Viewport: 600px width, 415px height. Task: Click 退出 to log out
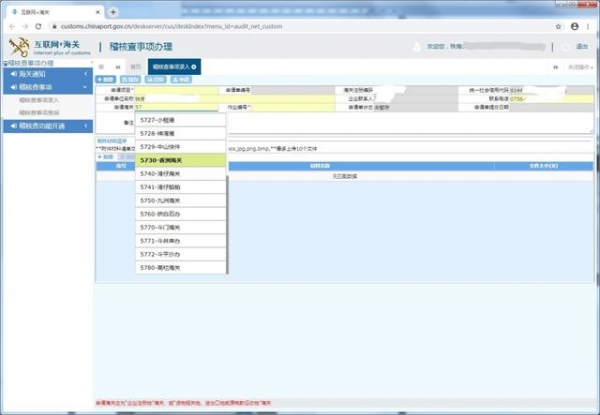[582, 47]
